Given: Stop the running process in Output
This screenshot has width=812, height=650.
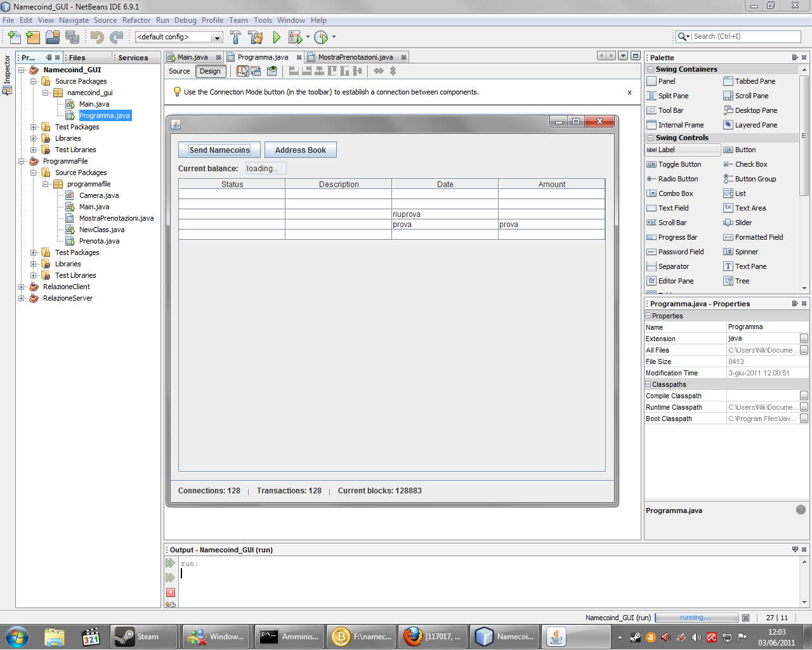Looking at the screenshot, I should tap(170, 592).
